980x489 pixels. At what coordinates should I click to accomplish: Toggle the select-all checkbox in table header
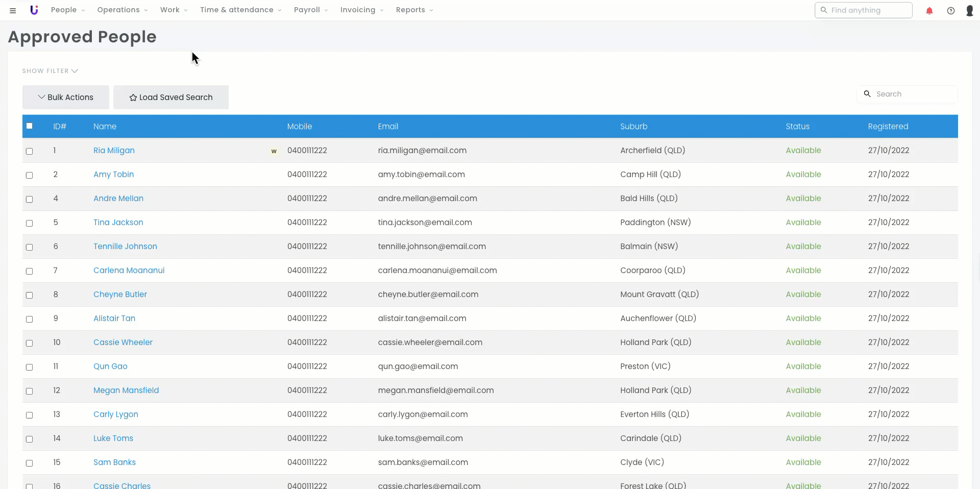tap(30, 126)
